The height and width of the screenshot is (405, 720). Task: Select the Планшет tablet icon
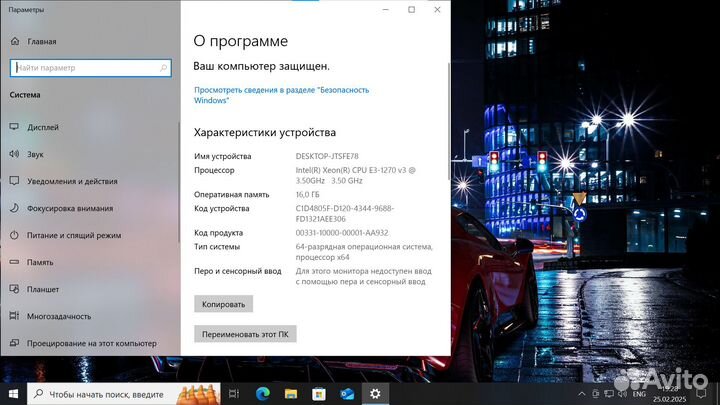(x=14, y=289)
